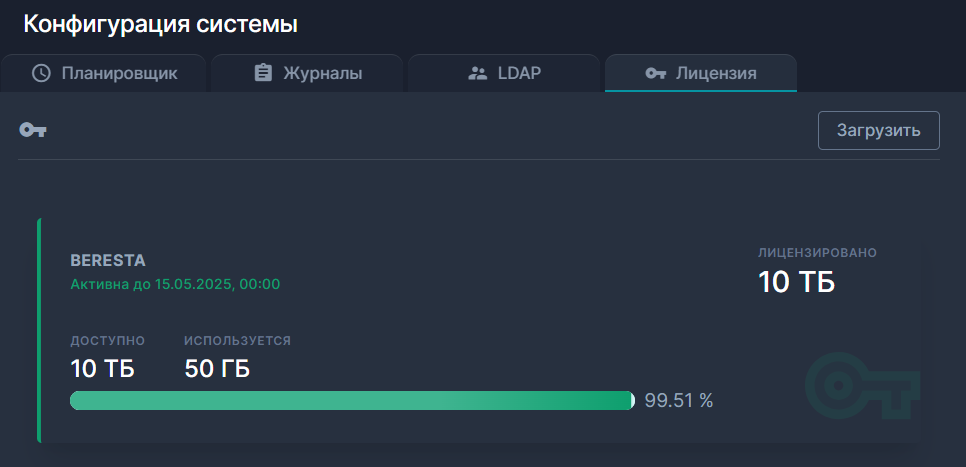Select the LDAP tab
This screenshot has width=966, height=467.
[x=504, y=73]
